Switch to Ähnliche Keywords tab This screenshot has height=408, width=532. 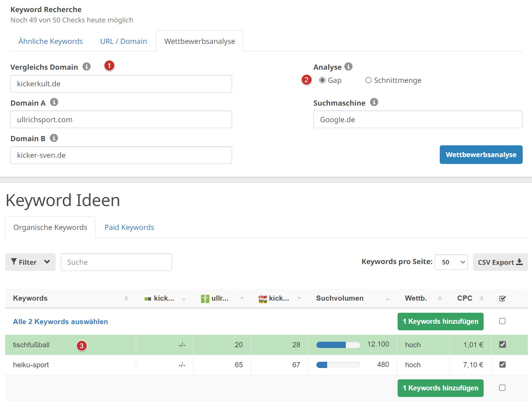click(x=50, y=41)
